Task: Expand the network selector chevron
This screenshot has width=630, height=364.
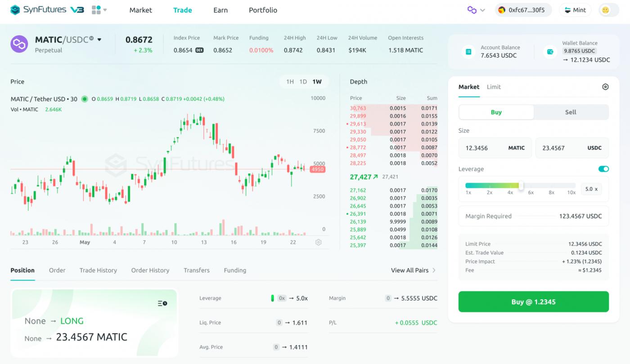Action: [x=483, y=10]
